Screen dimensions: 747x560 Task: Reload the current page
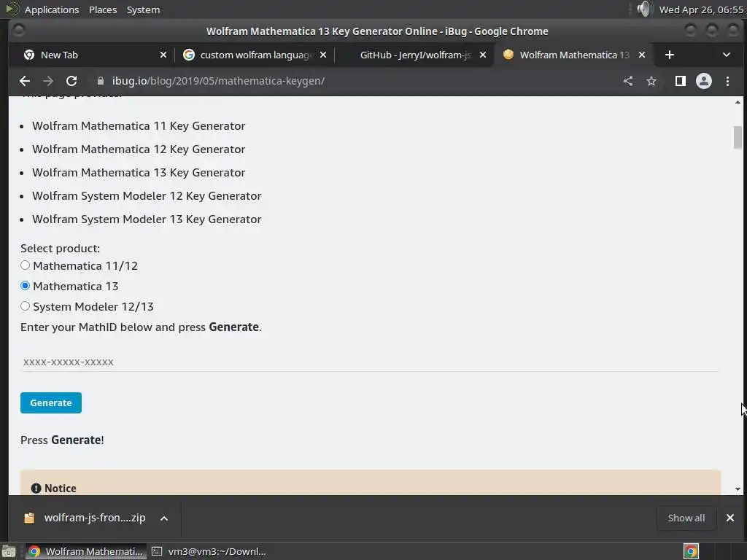(71, 81)
